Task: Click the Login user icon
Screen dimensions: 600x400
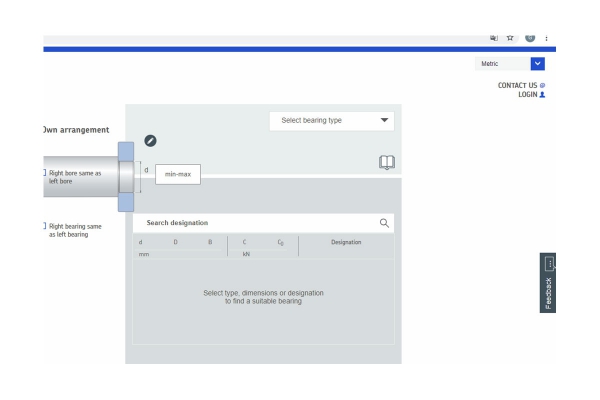Action: point(542,95)
